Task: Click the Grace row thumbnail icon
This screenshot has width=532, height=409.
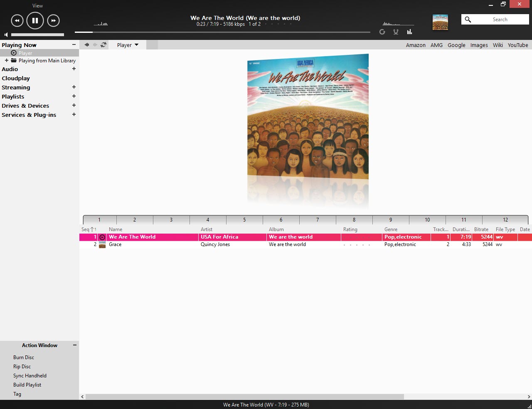Action: click(102, 245)
